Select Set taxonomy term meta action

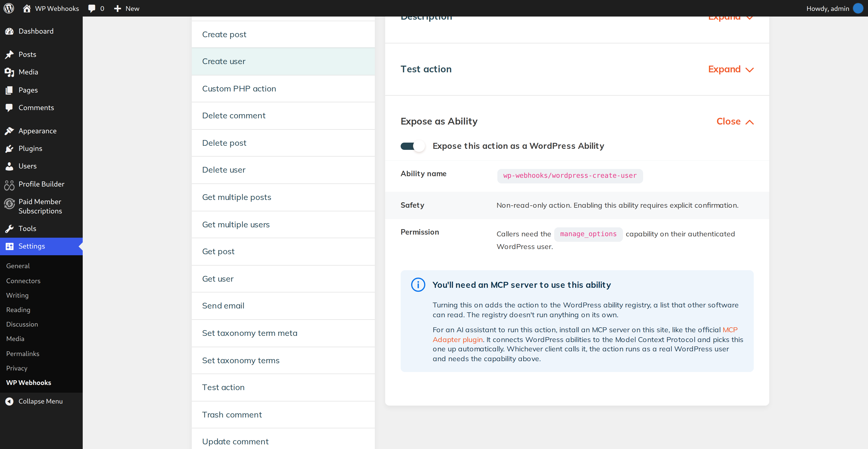(x=283, y=333)
